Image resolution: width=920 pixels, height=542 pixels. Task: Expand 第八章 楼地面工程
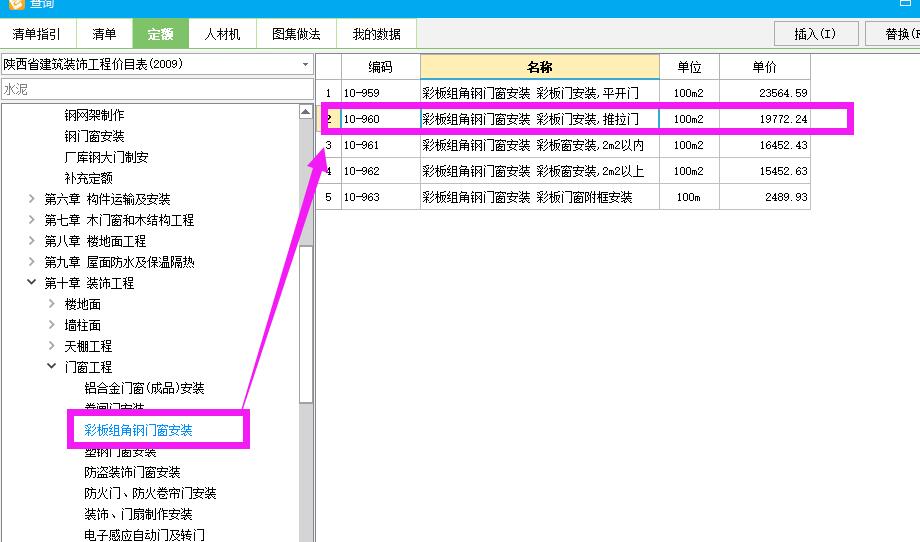click(x=32, y=240)
